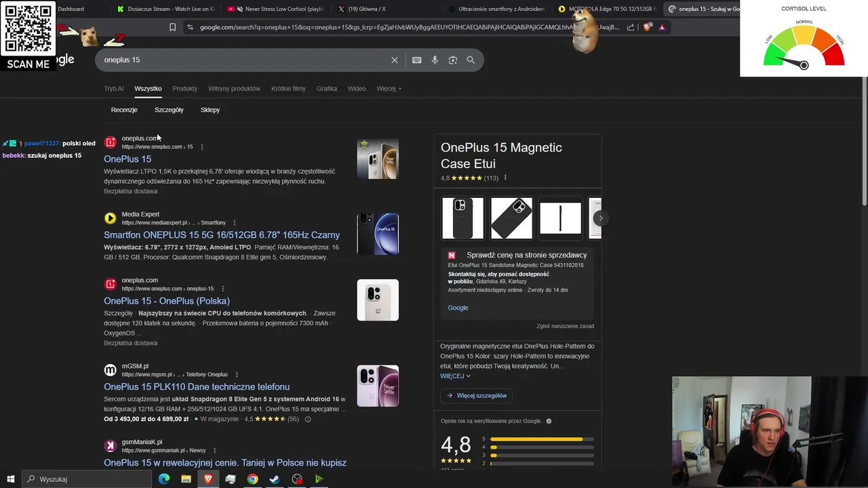868x488 pixels.
Task: Open three-dot menu next to first oneplus.com result
Action: [201, 146]
